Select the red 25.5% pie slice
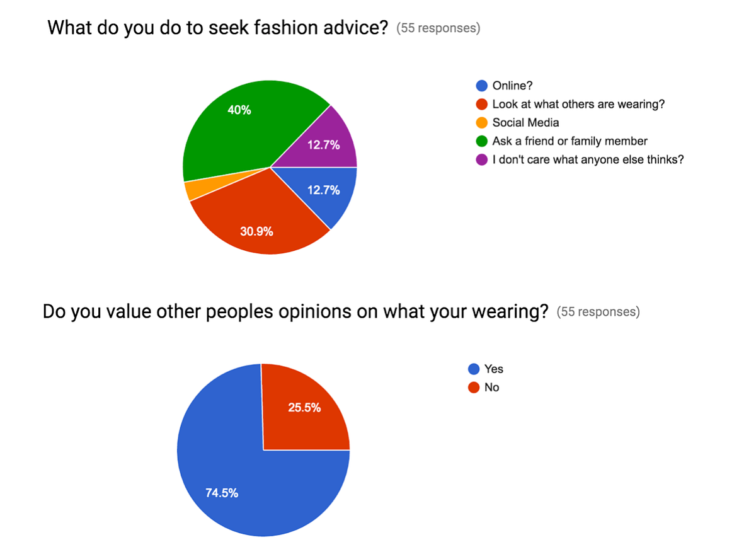Screen dimensions: 756x547 click(306, 410)
